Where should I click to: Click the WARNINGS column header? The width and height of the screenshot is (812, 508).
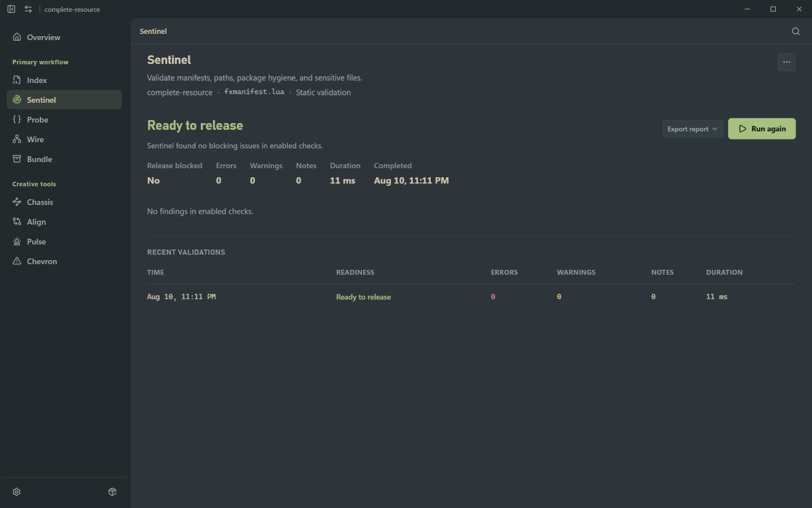point(576,272)
